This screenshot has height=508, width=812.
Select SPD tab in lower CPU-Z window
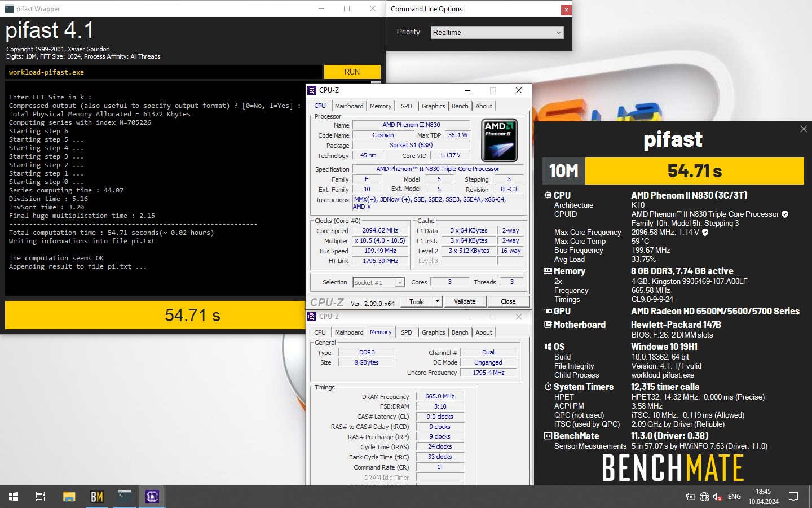tap(407, 332)
